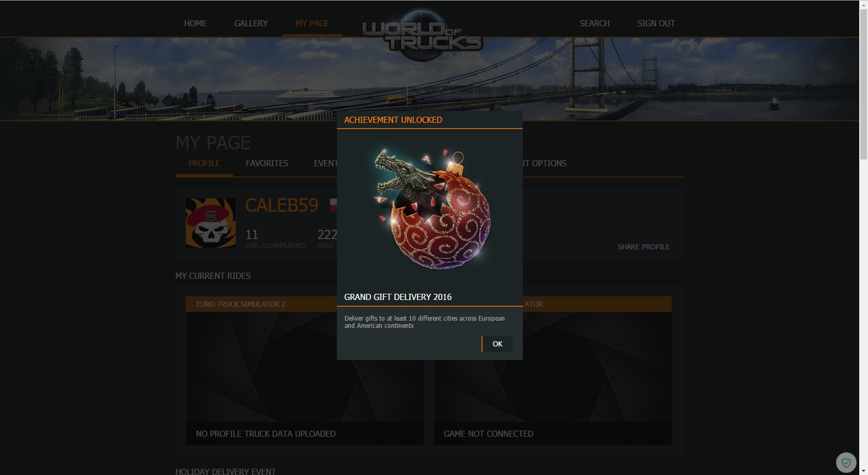The image size is (868, 475).
Task: Click the CALEB59 skull avatar image
Action: click(211, 223)
